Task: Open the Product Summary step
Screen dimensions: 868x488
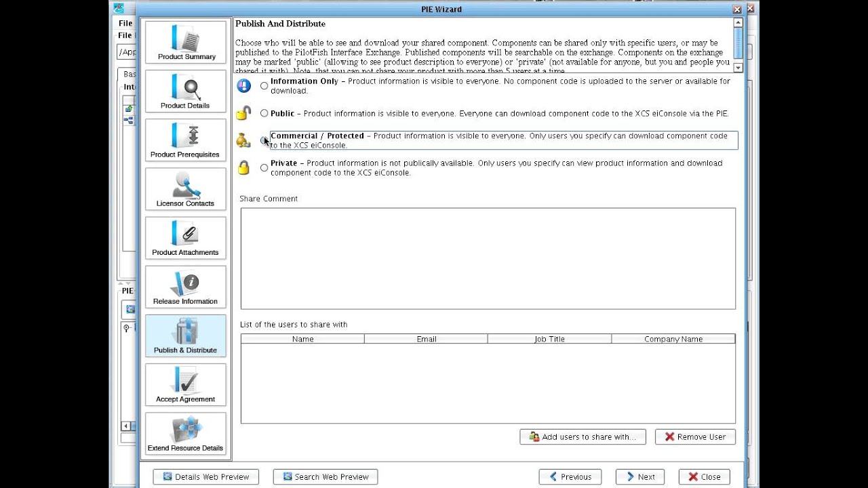Action: coord(186,42)
